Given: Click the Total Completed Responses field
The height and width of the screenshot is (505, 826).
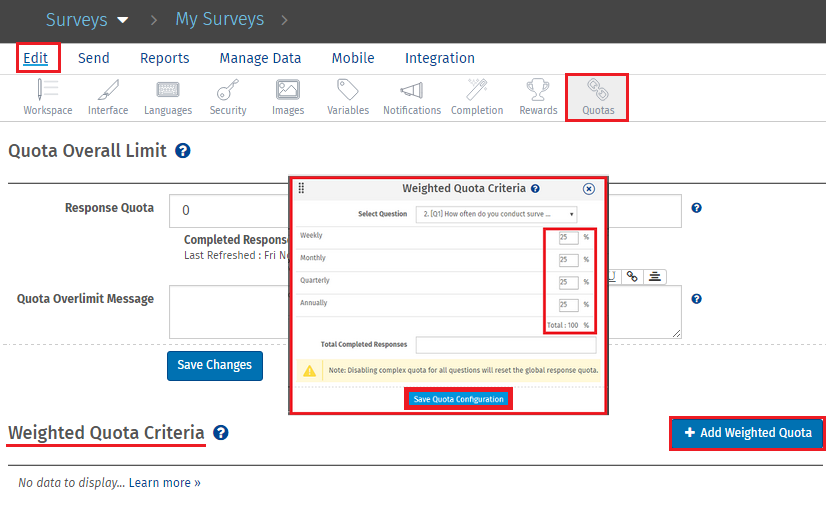Looking at the screenshot, I should click(x=505, y=344).
